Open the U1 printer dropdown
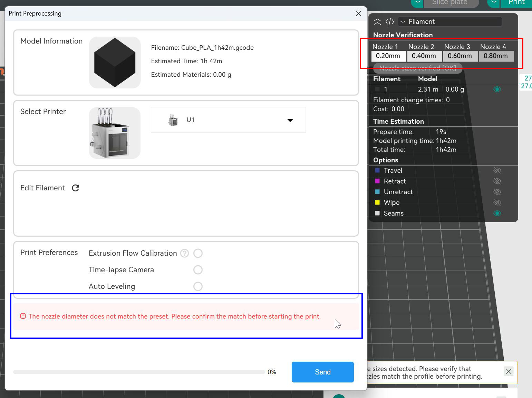 pos(228,120)
